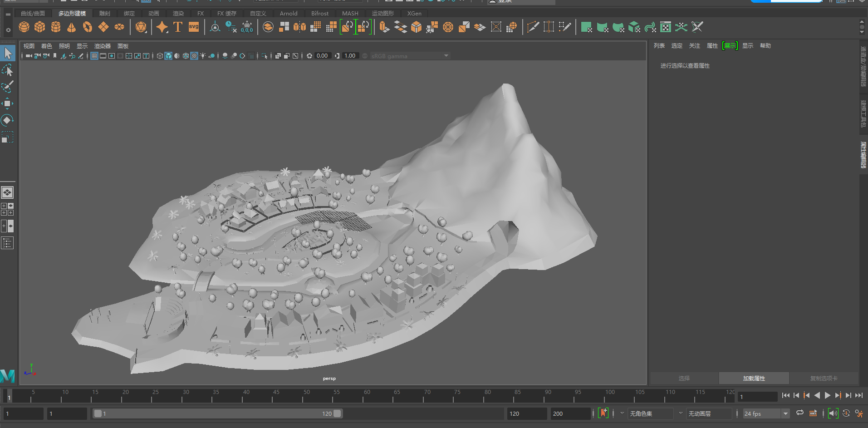The image size is (868, 428).
Task: Open the 列表 attribute editor menu
Action: 659,46
